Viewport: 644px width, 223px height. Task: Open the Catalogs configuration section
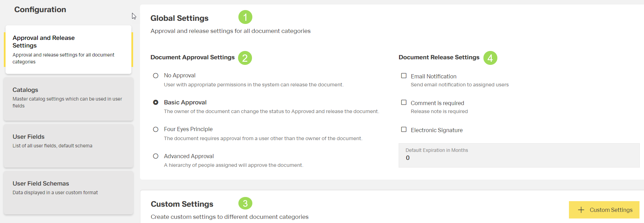point(68,99)
